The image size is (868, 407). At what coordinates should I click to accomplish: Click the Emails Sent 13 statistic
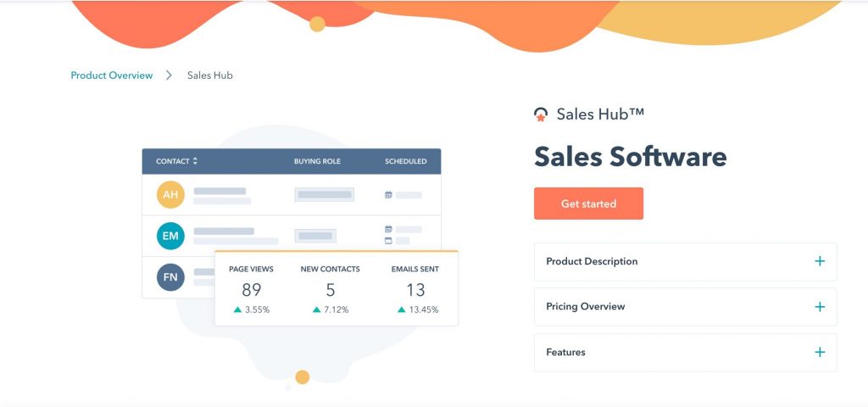[x=415, y=290]
